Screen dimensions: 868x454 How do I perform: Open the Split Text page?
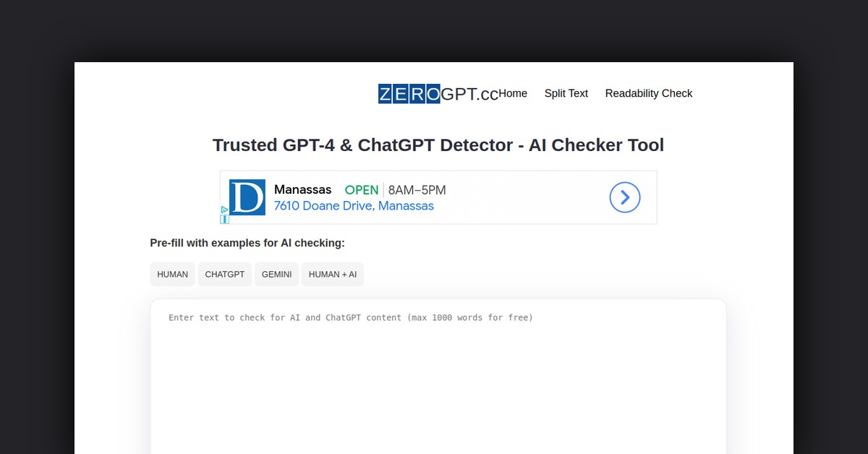(566, 93)
